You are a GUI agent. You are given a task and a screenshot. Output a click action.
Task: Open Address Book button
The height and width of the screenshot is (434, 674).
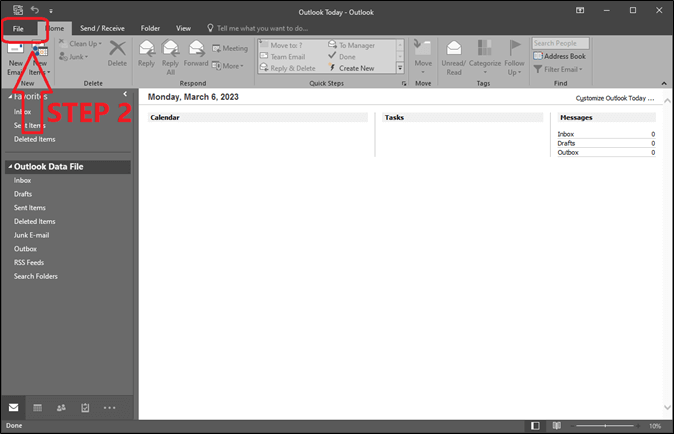pyautogui.click(x=560, y=56)
